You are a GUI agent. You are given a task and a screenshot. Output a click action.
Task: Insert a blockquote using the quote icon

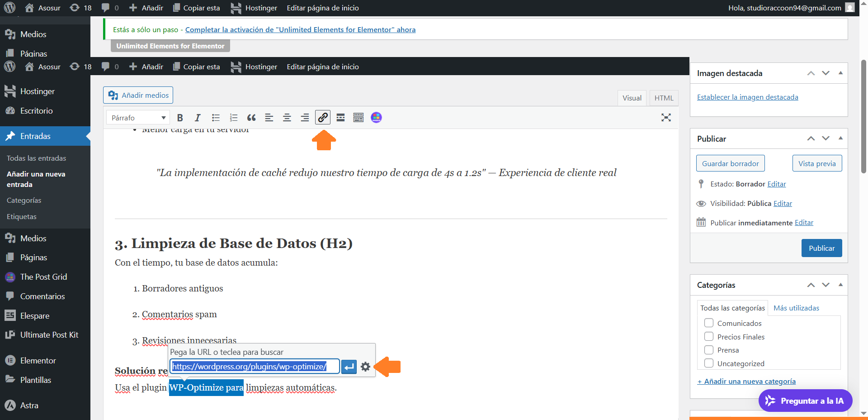[251, 118]
